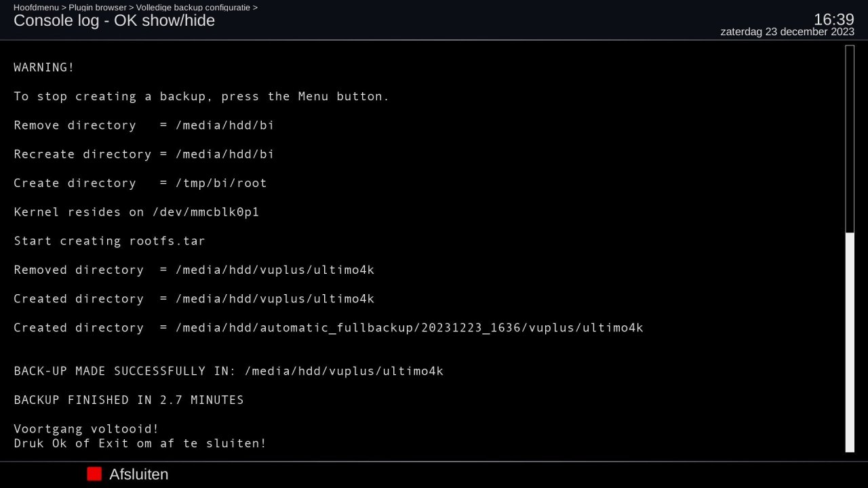Select the /tmp/bi/root directory line

140,183
